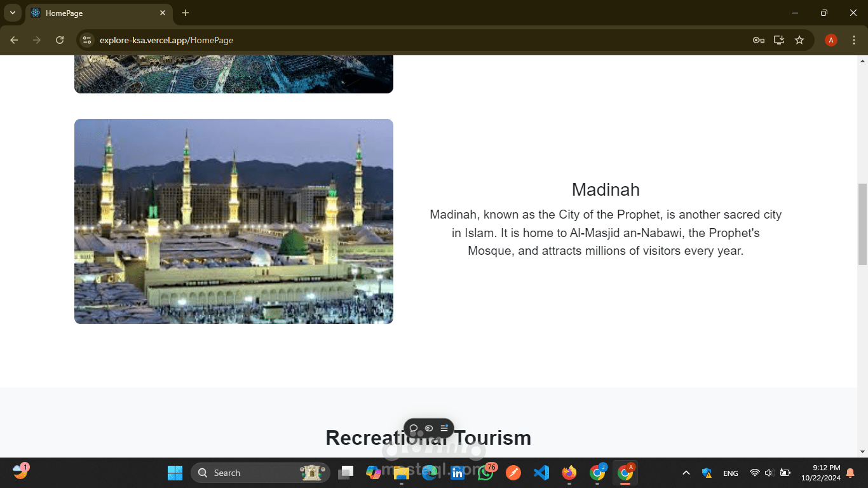Open the notification bell

851,473
